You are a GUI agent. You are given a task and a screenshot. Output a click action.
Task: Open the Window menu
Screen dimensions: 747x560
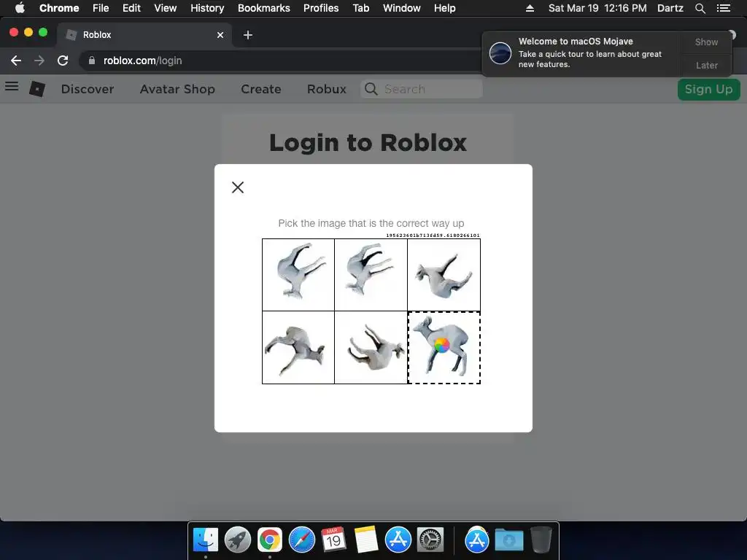pyautogui.click(x=402, y=8)
